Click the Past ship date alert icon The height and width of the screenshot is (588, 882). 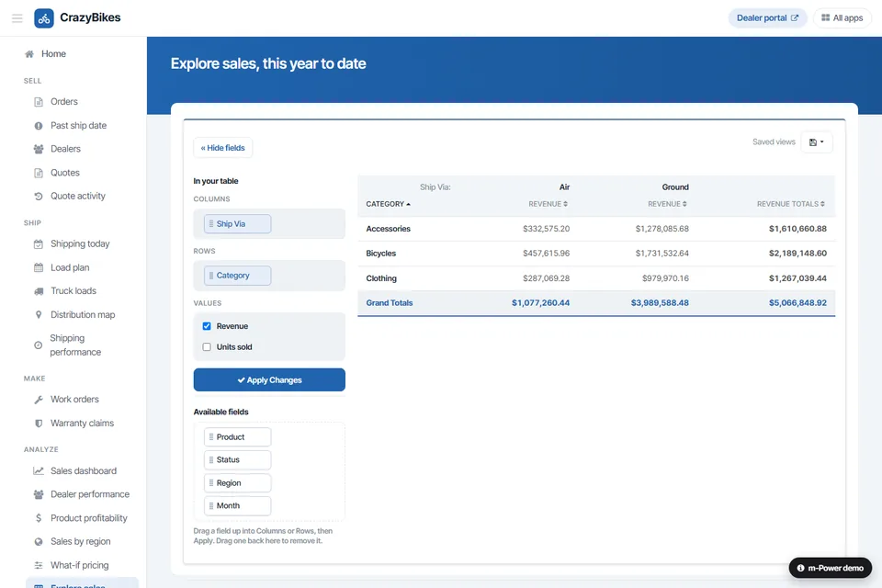[39, 126]
